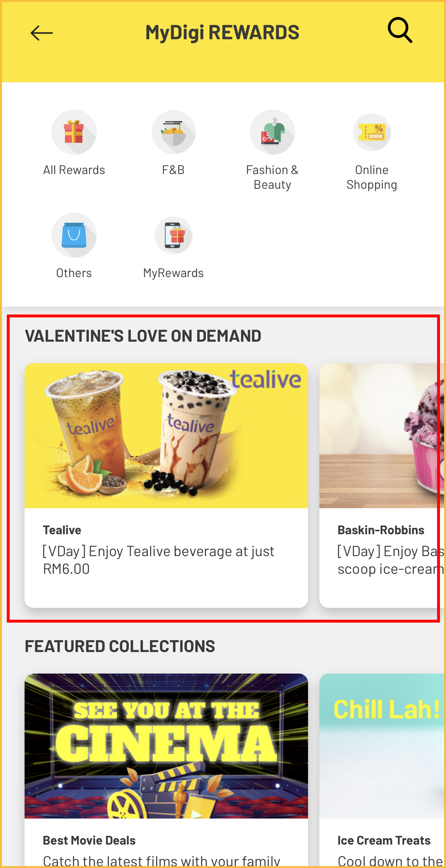View the See You At The Cinema banner
The height and width of the screenshot is (868, 446).
(166, 746)
